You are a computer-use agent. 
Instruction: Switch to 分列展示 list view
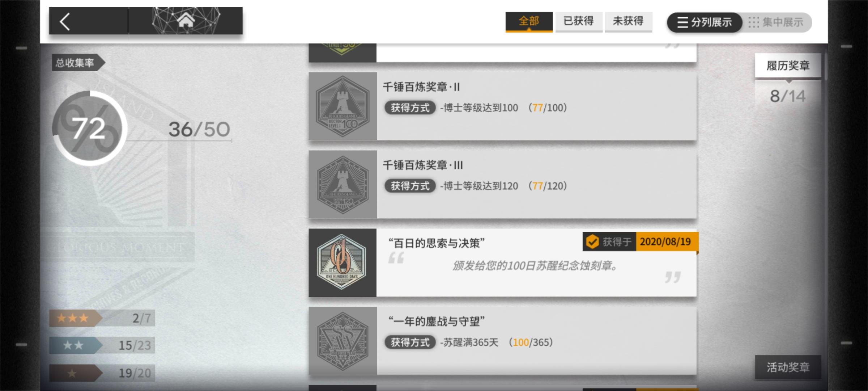click(705, 22)
